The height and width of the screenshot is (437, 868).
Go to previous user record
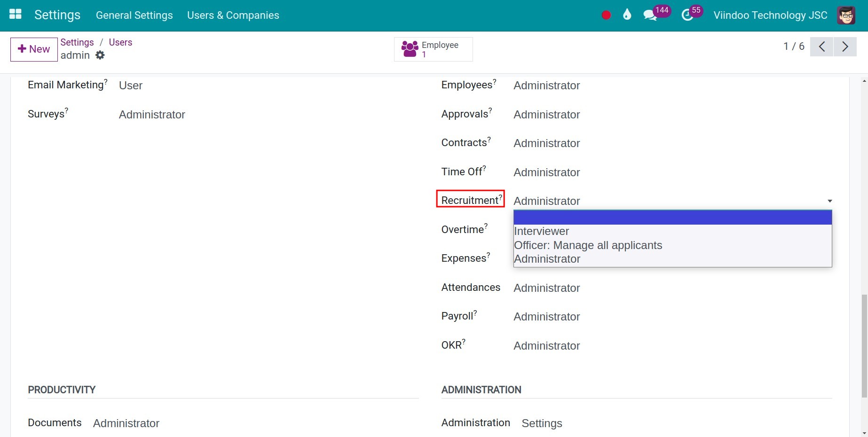tap(821, 47)
